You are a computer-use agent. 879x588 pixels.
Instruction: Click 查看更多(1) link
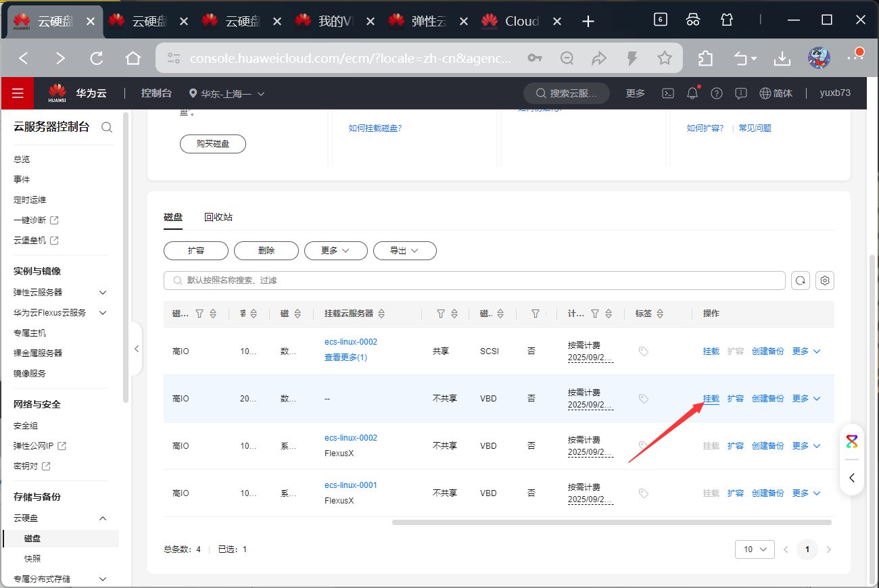tap(346, 358)
